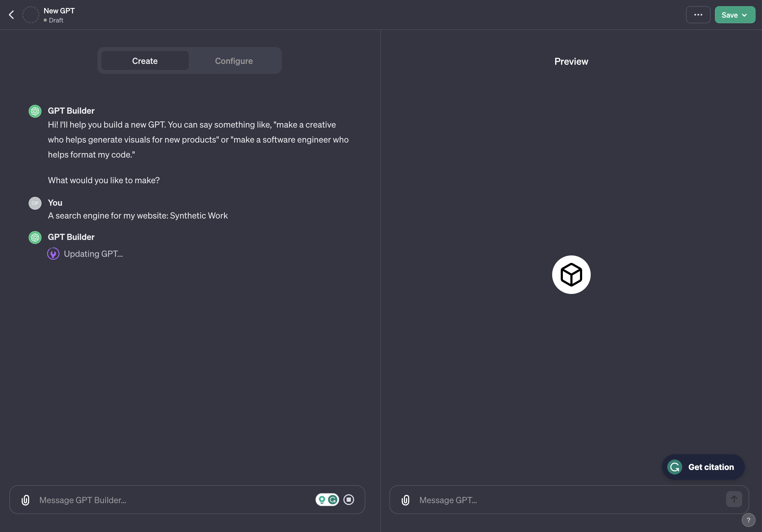Image resolution: width=762 pixels, height=532 pixels.
Task: Focus the Message GPT preview input
Action: click(569, 500)
